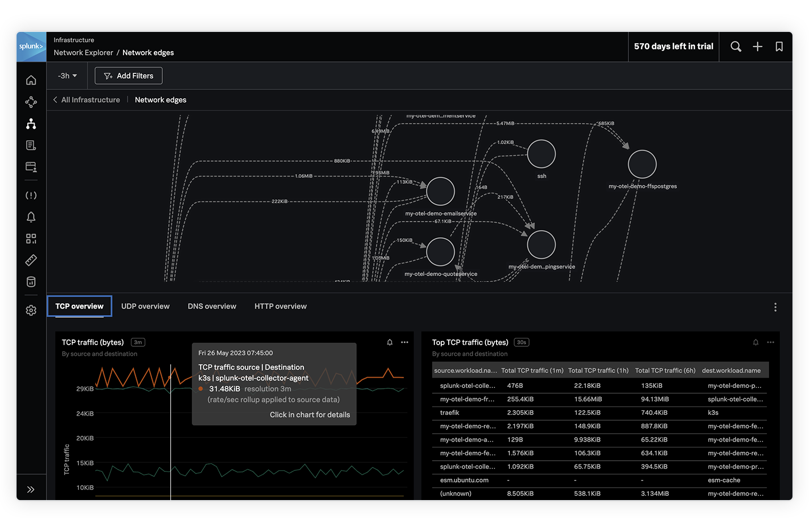The height and width of the screenshot is (532, 809).
Task: Select the Infrastructure hierarchy sidebar icon
Action: (x=31, y=124)
